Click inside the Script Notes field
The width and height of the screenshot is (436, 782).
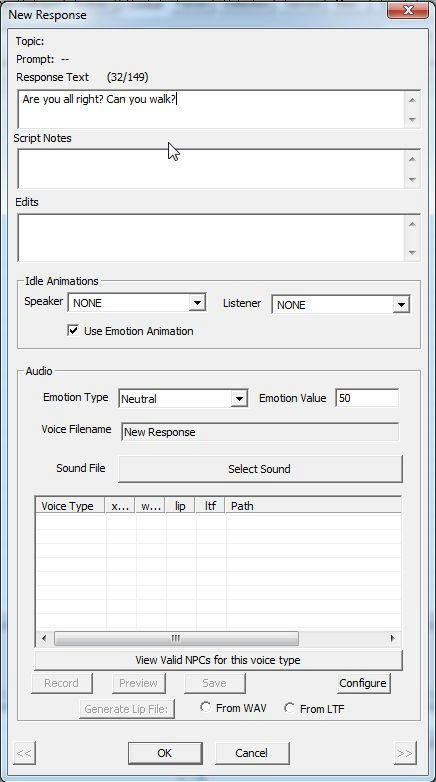tap(212, 169)
